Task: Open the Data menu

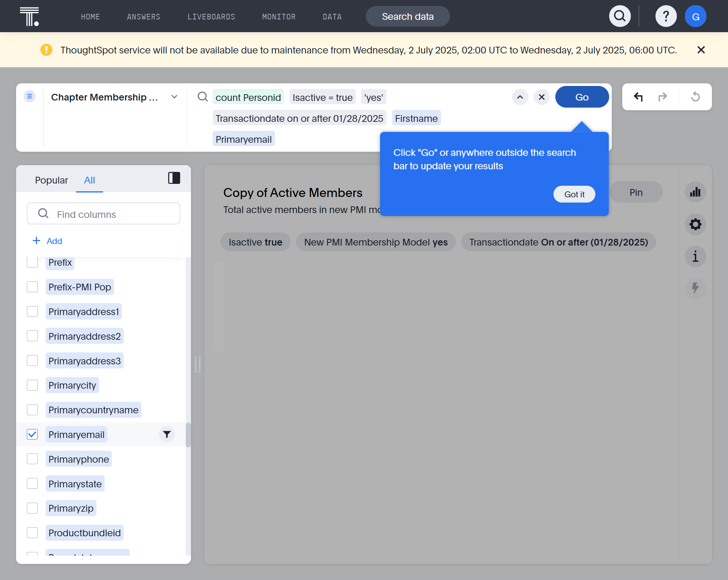Action: pyautogui.click(x=332, y=17)
